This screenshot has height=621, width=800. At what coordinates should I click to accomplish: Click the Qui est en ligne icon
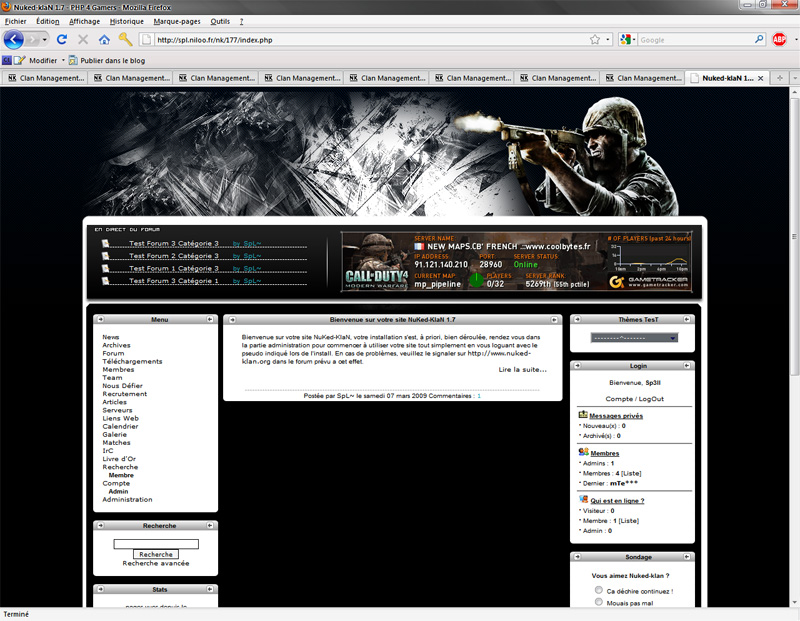pyautogui.click(x=583, y=500)
